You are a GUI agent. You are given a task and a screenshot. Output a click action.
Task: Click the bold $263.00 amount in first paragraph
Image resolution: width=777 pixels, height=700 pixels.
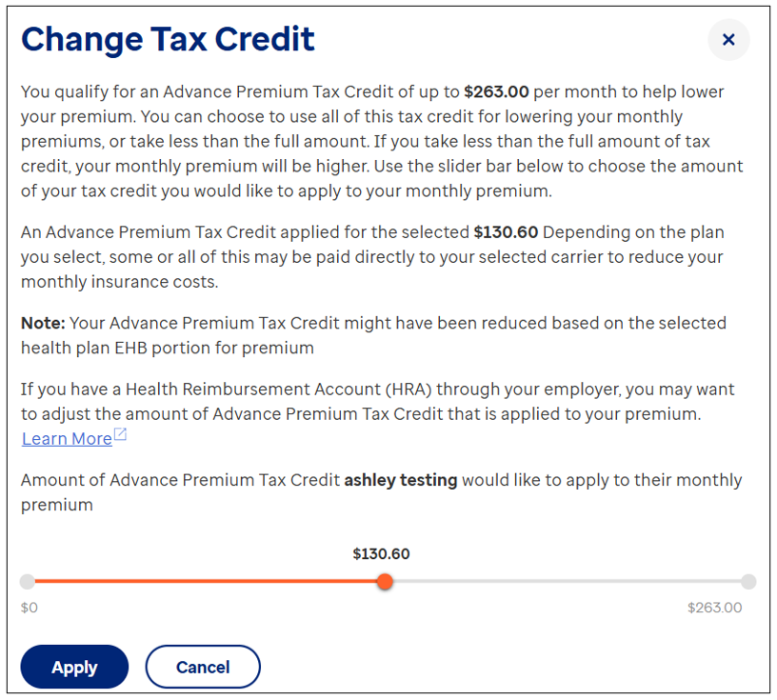pos(496,91)
